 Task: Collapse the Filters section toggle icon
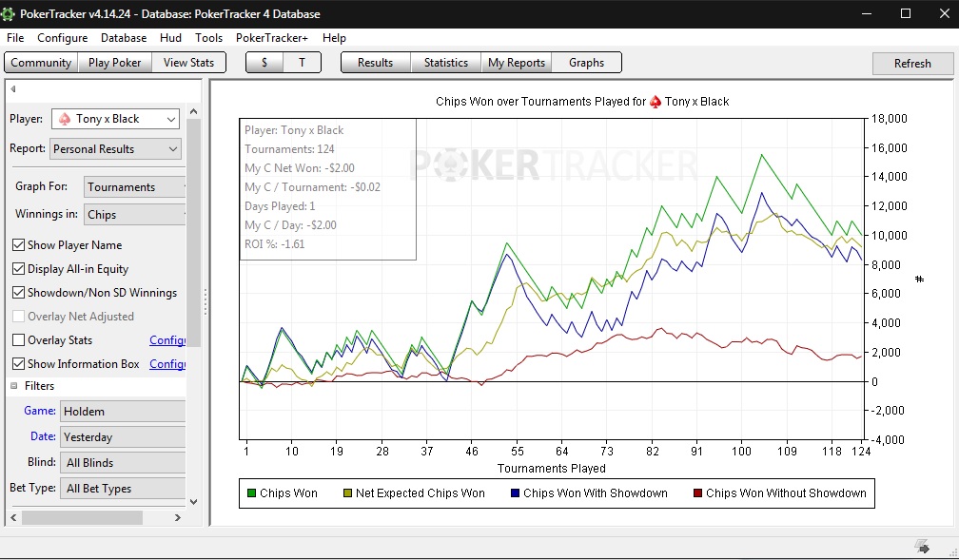pos(14,386)
